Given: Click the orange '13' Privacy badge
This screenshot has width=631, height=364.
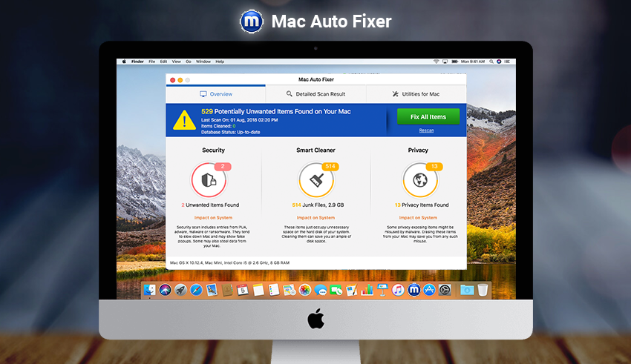Looking at the screenshot, I should pyautogui.click(x=434, y=166).
